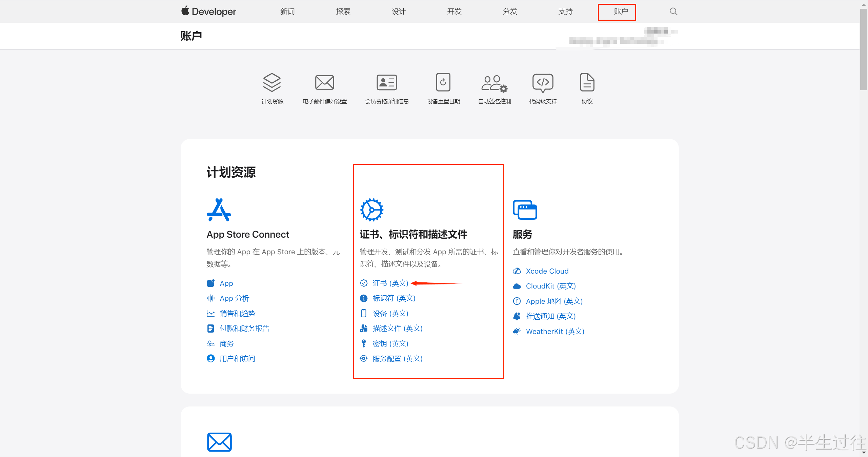The width and height of the screenshot is (868, 457).
Task: Open the 设备 (英文) link
Action: [390, 313]
